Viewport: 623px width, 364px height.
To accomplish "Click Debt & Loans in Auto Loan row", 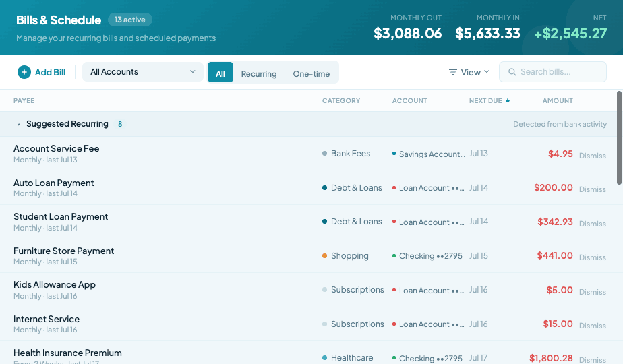I will pyautogui.click(x=357, y=187).
